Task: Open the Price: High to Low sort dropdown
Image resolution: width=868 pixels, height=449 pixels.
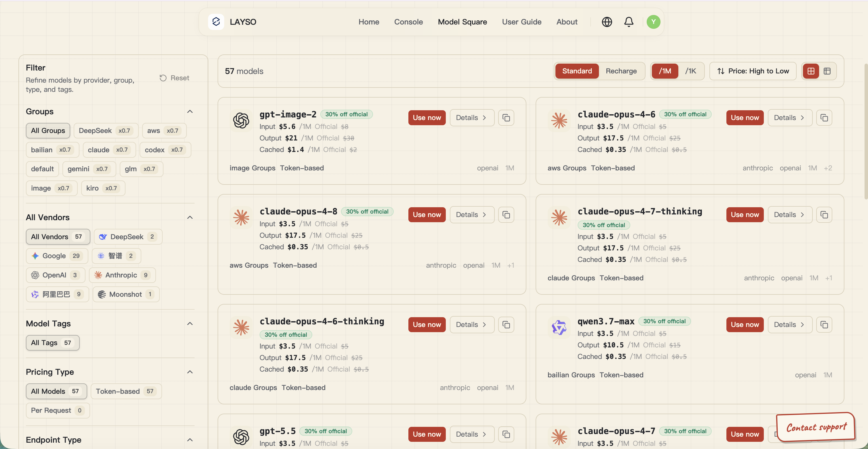Action: coord(753,71)
